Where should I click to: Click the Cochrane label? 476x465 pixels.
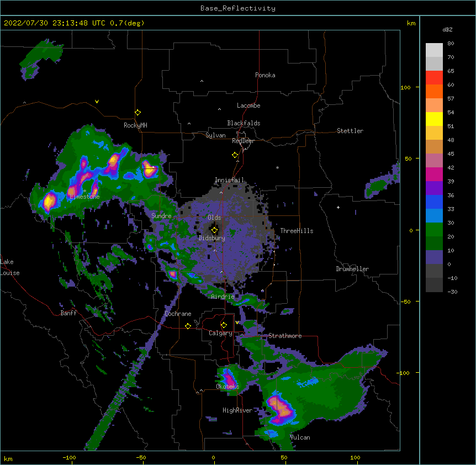click(x=178, y=314)
